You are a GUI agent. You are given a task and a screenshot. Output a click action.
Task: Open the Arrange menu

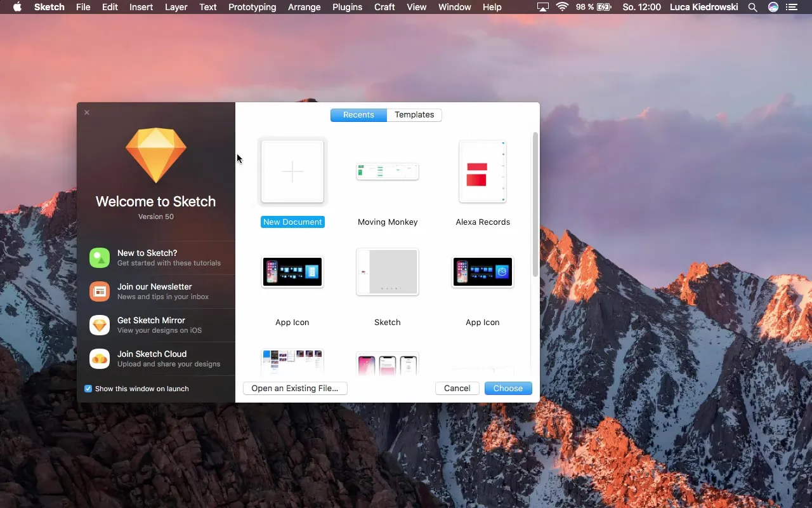click(304, 7)
